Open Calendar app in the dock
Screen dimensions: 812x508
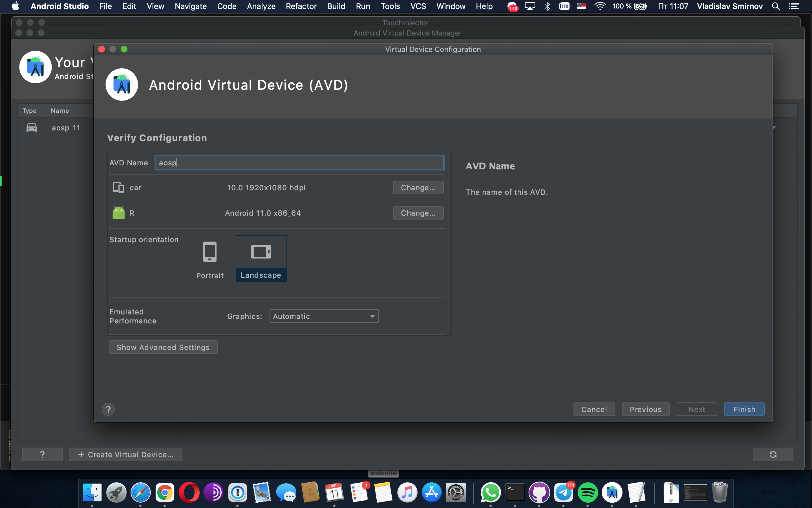click(334, 492)
